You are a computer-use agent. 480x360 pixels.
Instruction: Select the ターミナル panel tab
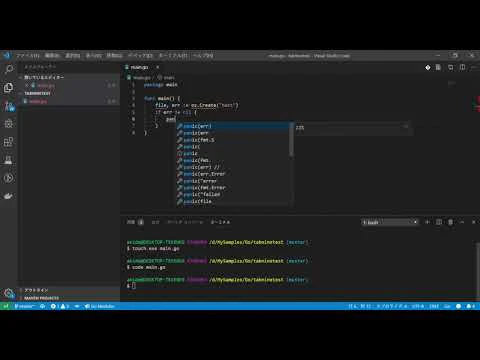coord(220,222)
